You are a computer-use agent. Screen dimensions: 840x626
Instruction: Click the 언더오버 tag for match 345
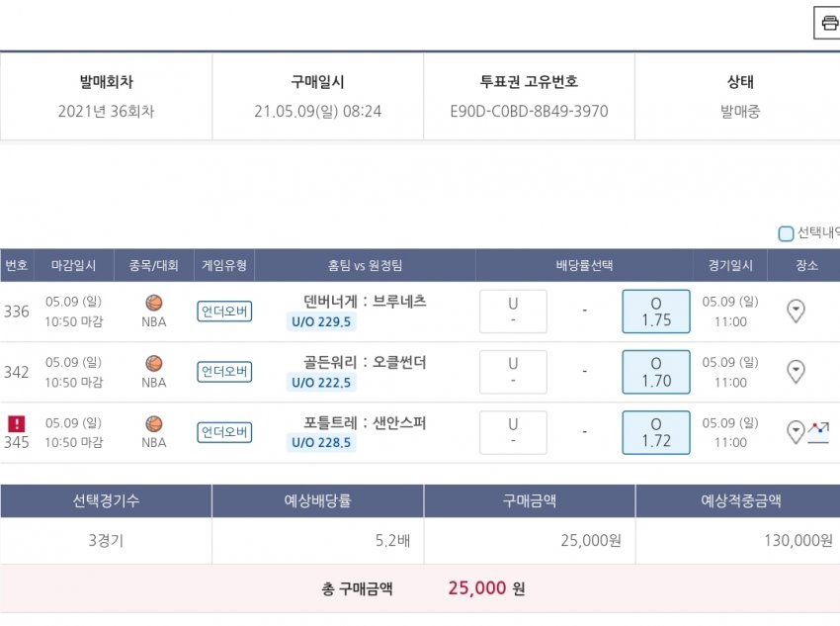click(x=224, y=432)
